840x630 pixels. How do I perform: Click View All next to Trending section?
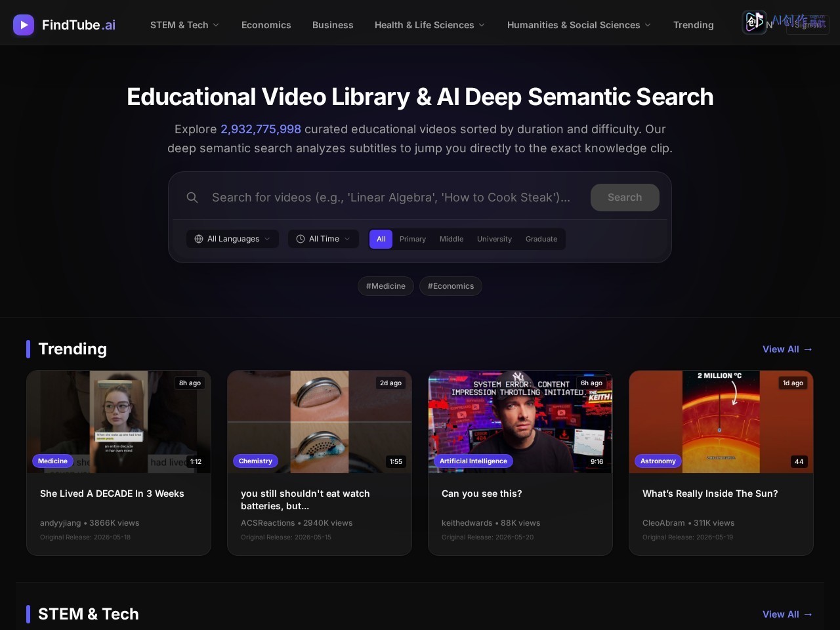(x=787, y=349)
